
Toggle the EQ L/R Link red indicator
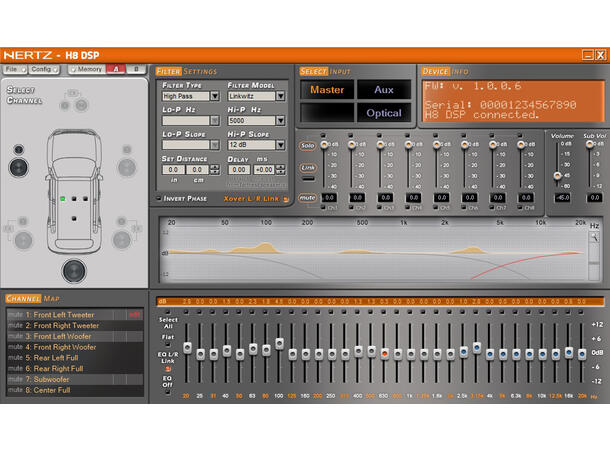[168, 369]
